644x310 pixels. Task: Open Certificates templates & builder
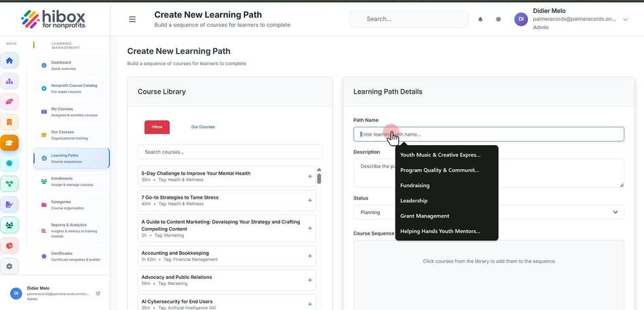(71, 256)
